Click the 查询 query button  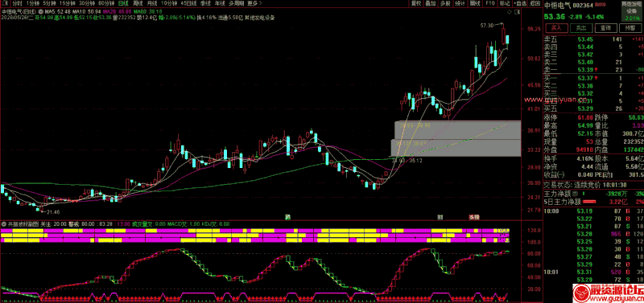pos(605,28)
